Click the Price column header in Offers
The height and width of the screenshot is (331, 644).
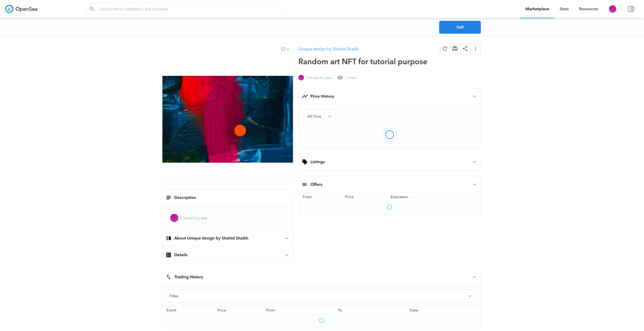[349, 197]
